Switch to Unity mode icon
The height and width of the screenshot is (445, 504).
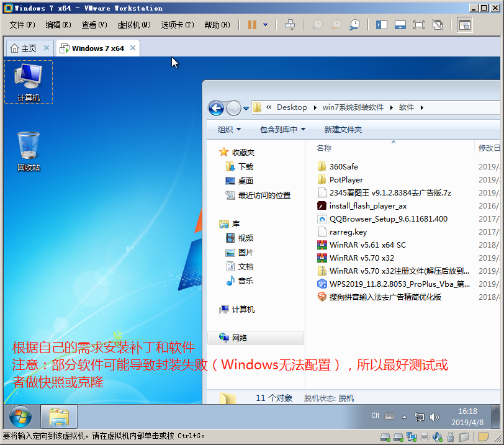pyautogui.click(x=438, y=25)
